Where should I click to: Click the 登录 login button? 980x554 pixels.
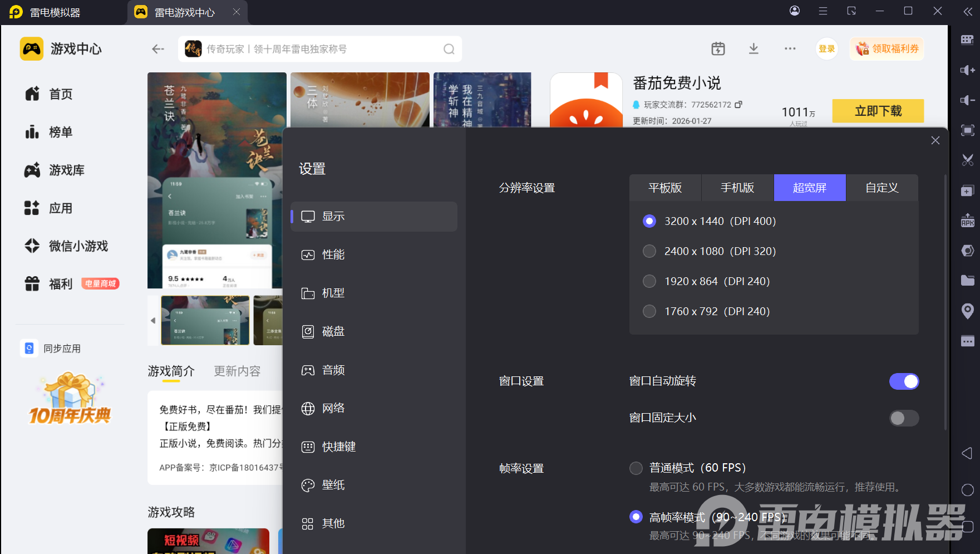point(826,49)
